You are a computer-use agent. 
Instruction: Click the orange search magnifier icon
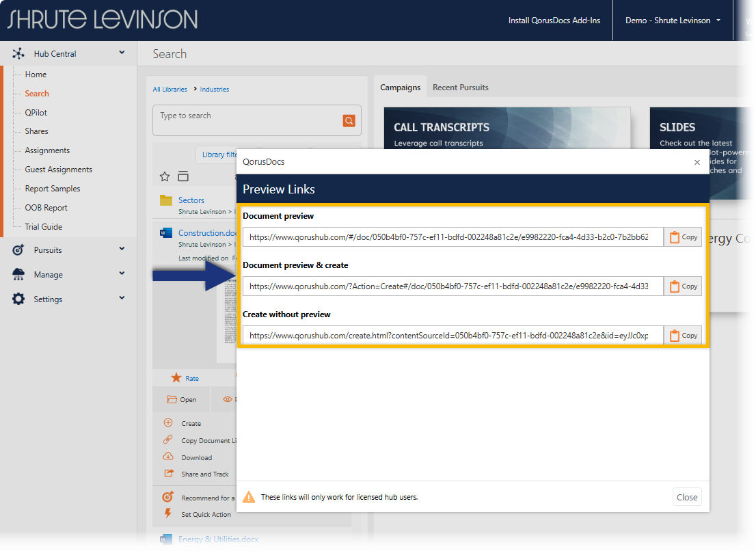coord(349,121)
